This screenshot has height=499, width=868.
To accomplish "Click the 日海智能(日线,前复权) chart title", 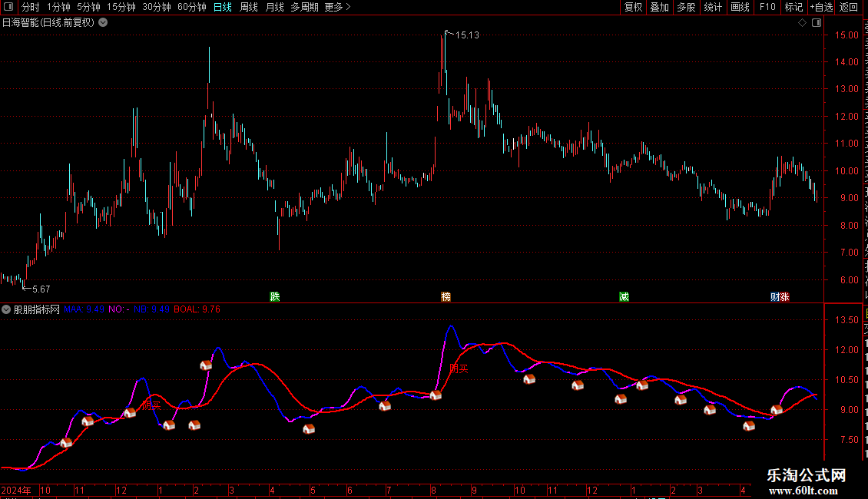I will point(48,23).
